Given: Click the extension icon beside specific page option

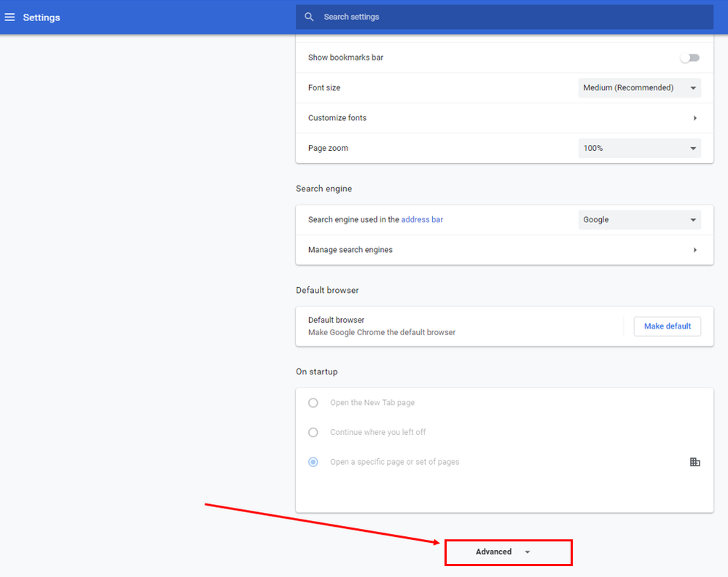Looking at the screenshot, I should click(x=694, y=462).
